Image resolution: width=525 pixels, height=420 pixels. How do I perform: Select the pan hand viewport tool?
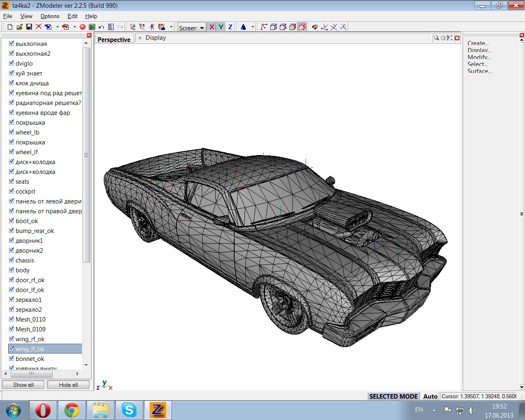click(443, 38)
